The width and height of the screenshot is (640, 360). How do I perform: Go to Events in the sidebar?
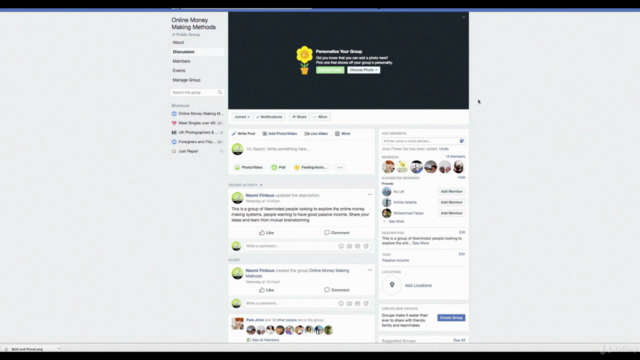tap(179, 71)
